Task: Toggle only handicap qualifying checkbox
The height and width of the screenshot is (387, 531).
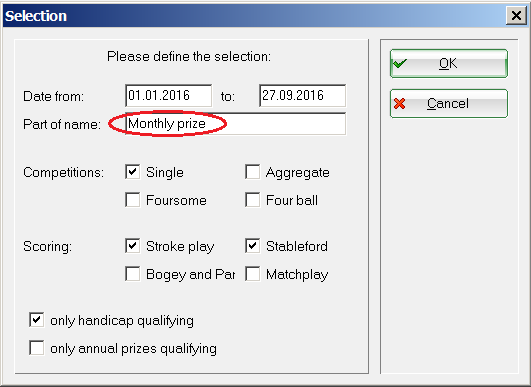Action: [x=37, y=320]
